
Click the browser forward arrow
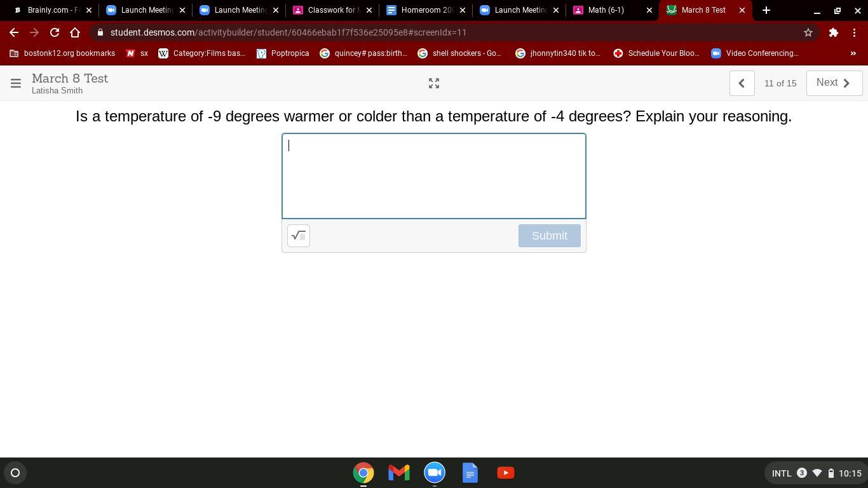(x=34, y=32)
